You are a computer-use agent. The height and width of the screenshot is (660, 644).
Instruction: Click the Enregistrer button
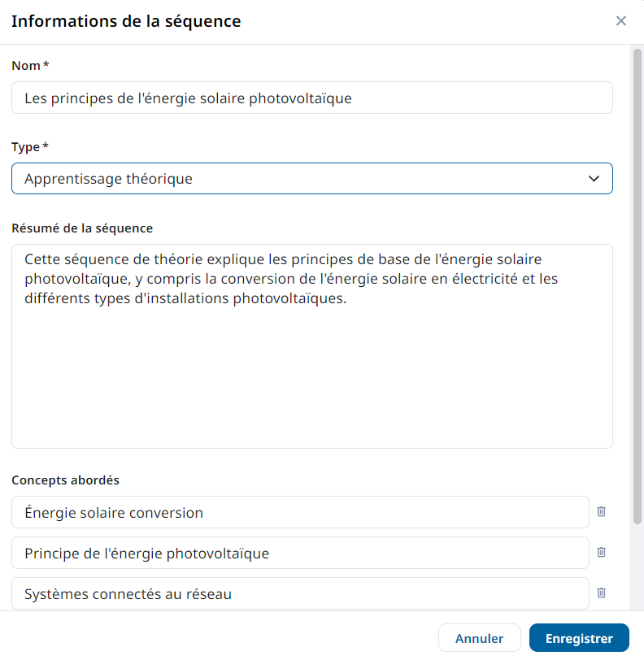(x=579, y=638)
